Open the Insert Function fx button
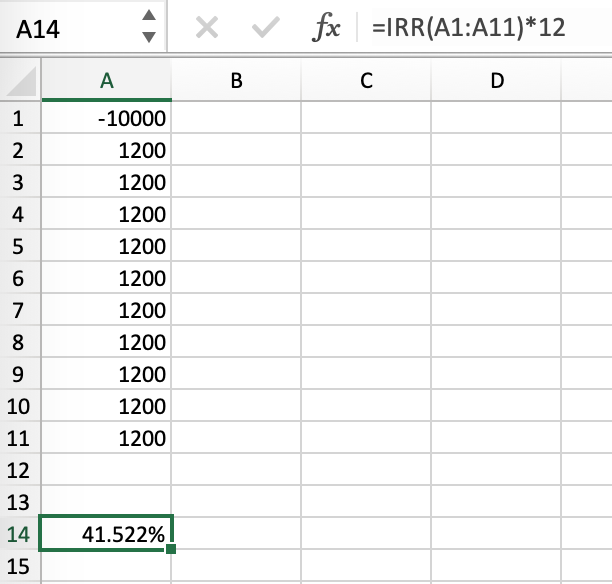612x584 pixels. (326, 27)
